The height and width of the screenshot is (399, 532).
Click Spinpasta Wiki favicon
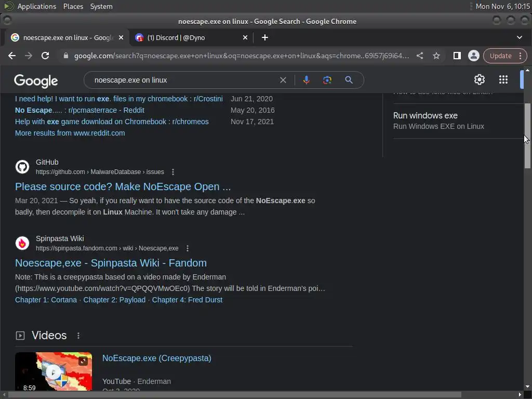22,243
